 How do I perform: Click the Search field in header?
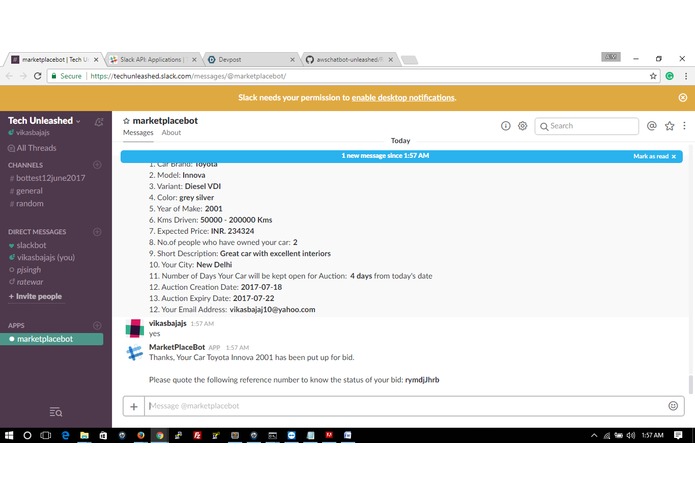(586, 126)
